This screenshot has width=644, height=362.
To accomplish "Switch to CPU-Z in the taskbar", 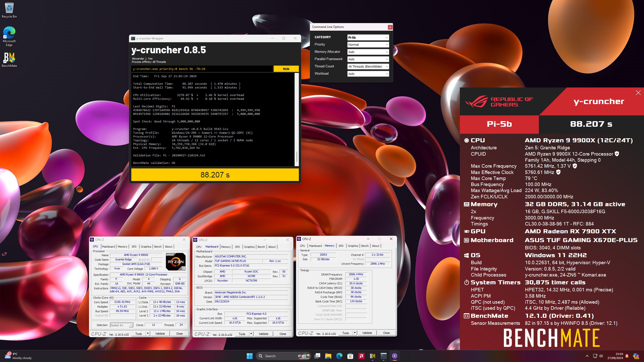I will point(395,356).
